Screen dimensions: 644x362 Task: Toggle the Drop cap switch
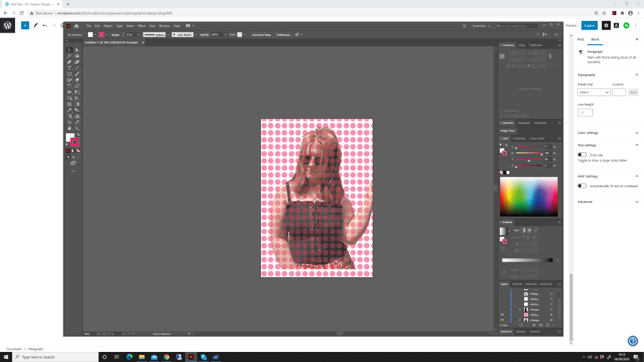[x=582, y=155]
